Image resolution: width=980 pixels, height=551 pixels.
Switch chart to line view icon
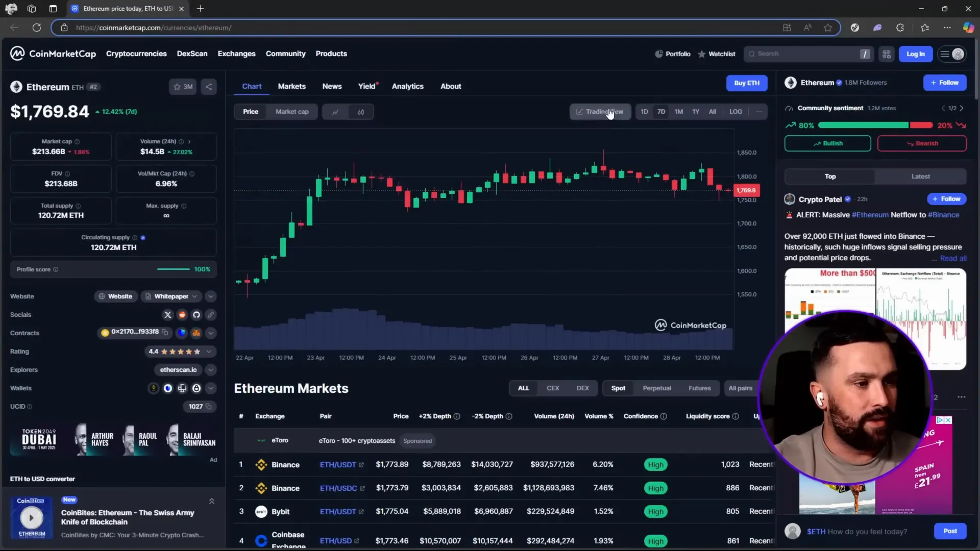[335, 112]
